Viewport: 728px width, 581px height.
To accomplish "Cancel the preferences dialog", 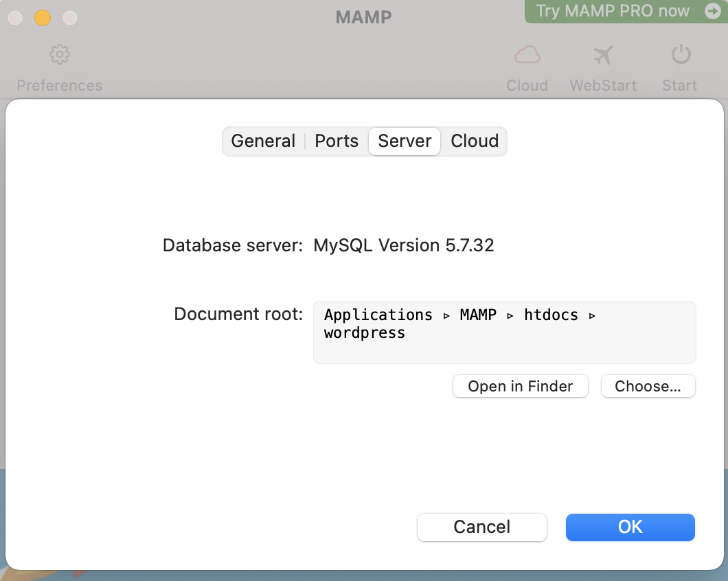I will coord(481,527).
